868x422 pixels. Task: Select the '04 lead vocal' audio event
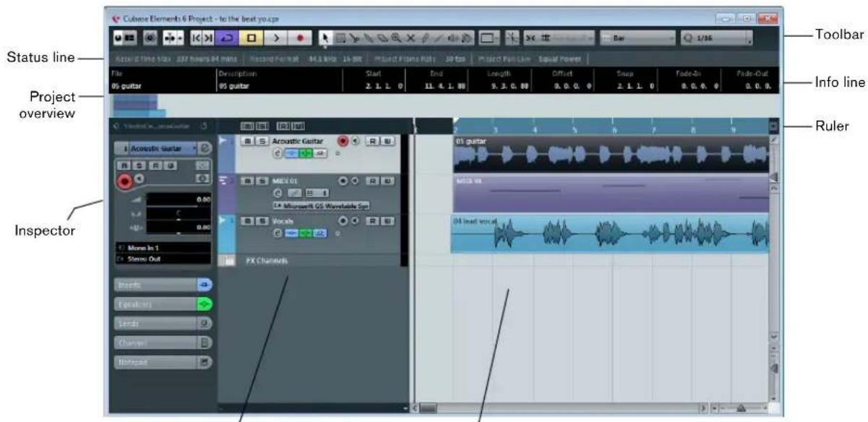pyautogui.click(x=609, y=233)
